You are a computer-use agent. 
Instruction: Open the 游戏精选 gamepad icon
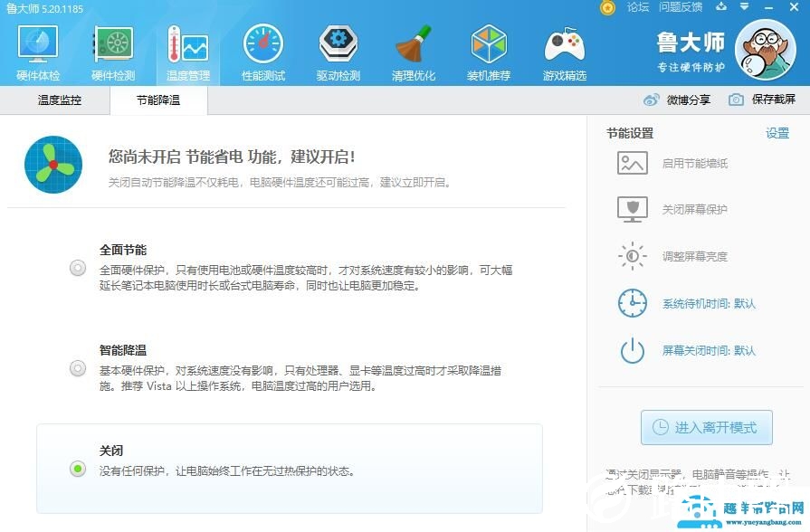coord(564,45)
